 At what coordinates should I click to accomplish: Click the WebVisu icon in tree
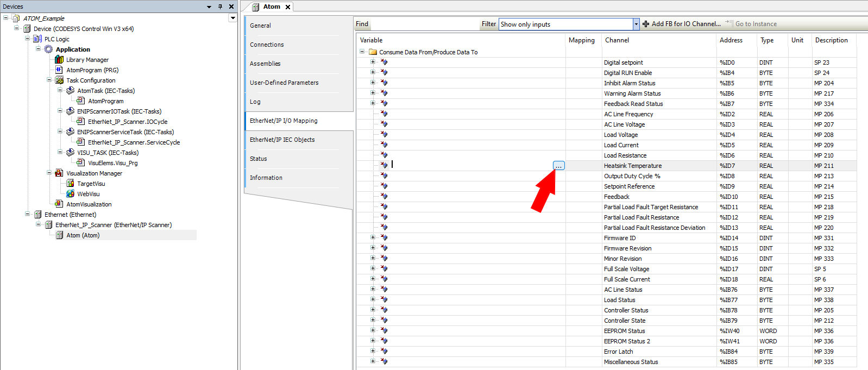(70, 194)
